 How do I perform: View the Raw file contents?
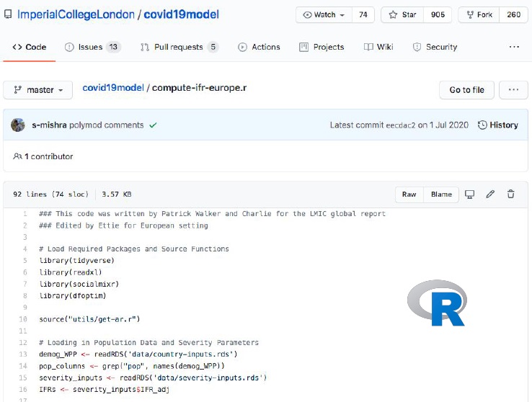409,195
